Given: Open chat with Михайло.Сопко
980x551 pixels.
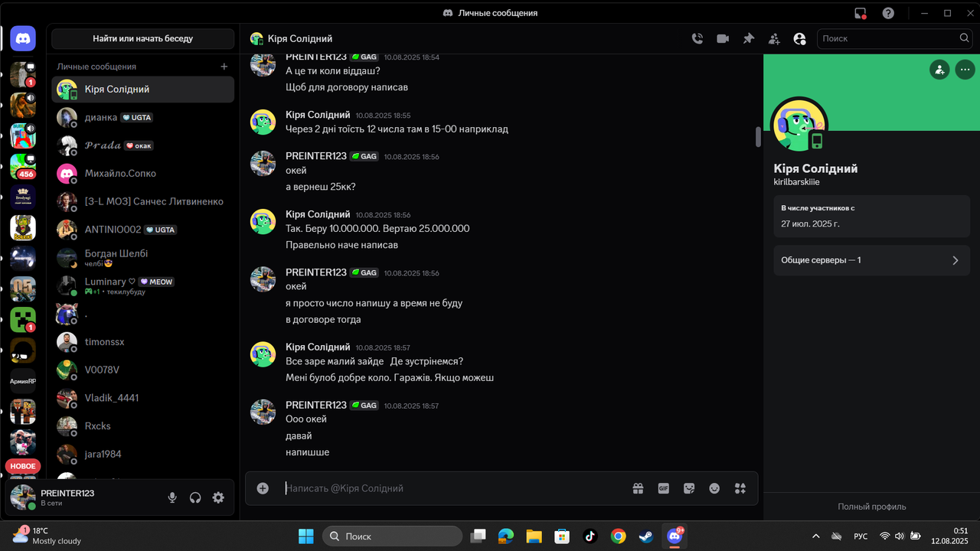Looking at the screenshot, I should [x=143, y=174].
